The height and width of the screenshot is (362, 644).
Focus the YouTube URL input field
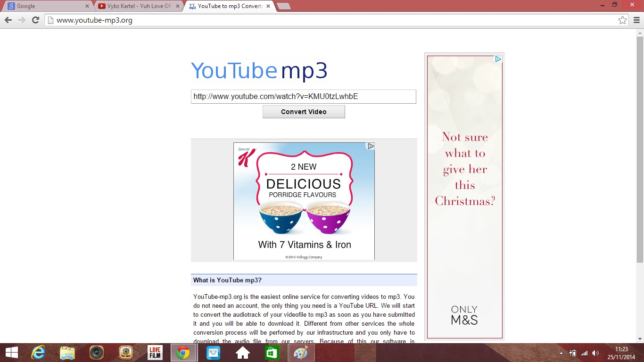[x=304, y=97]
